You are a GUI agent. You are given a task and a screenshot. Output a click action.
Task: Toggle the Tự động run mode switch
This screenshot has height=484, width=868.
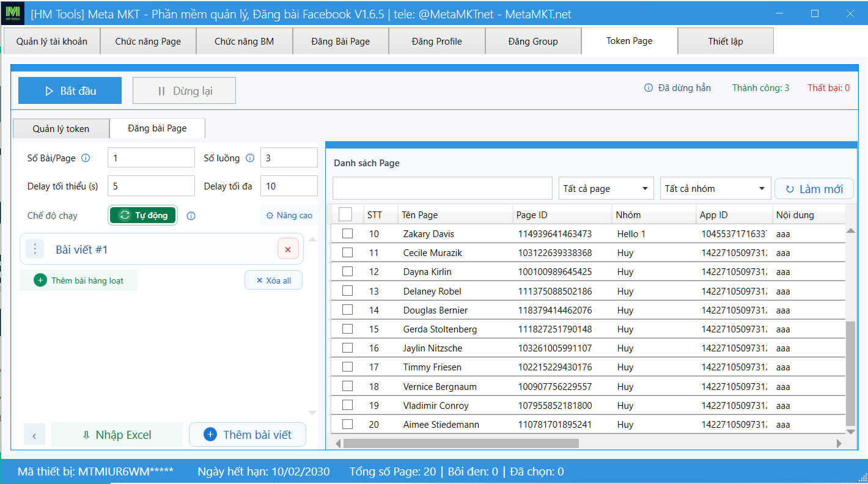coord(143,215)
